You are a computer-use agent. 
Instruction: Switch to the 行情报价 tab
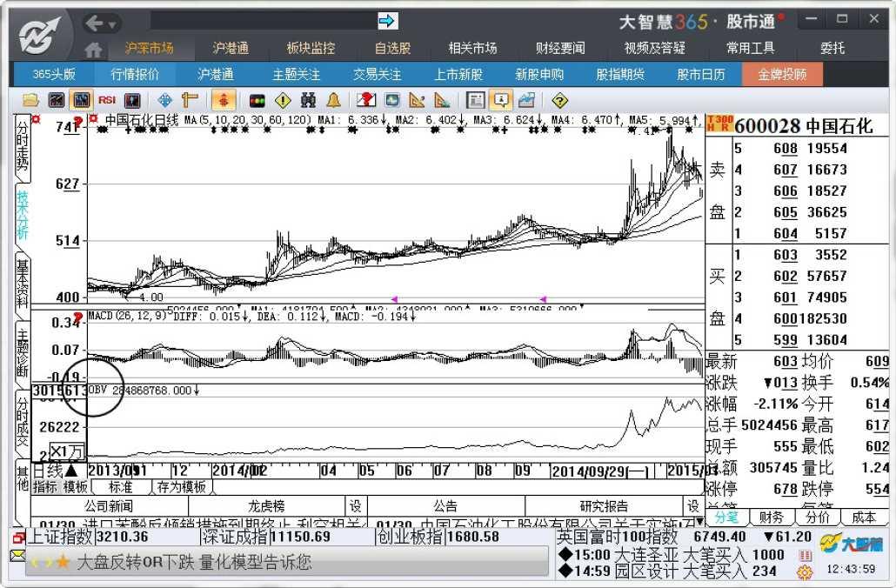pos(135,74)
